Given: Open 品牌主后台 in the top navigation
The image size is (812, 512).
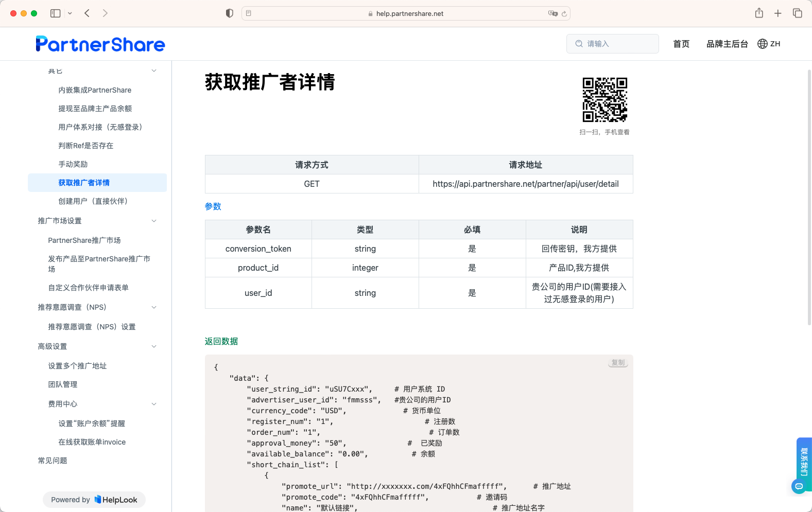Looking at the screenshot, I should [727, 44].
